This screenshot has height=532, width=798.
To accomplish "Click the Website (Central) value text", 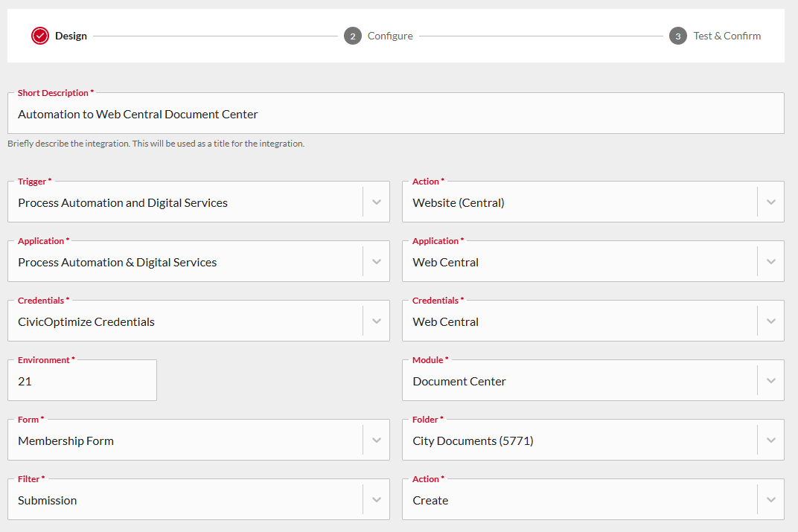I will coord(458,203).
